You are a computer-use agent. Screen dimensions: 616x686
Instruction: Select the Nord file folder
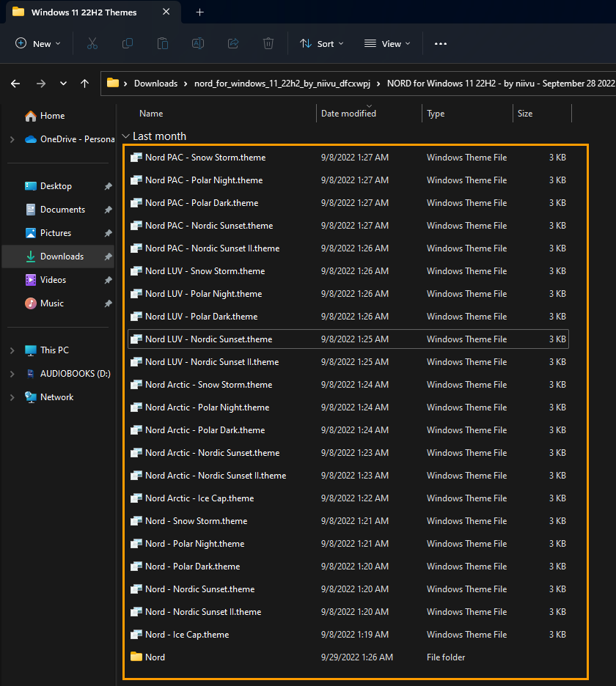[x=348, y=657]
